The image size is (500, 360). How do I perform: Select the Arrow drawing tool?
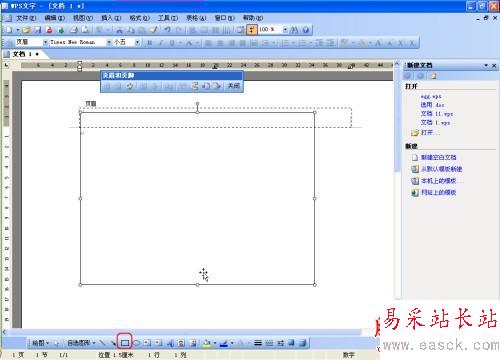pos(114,343)
